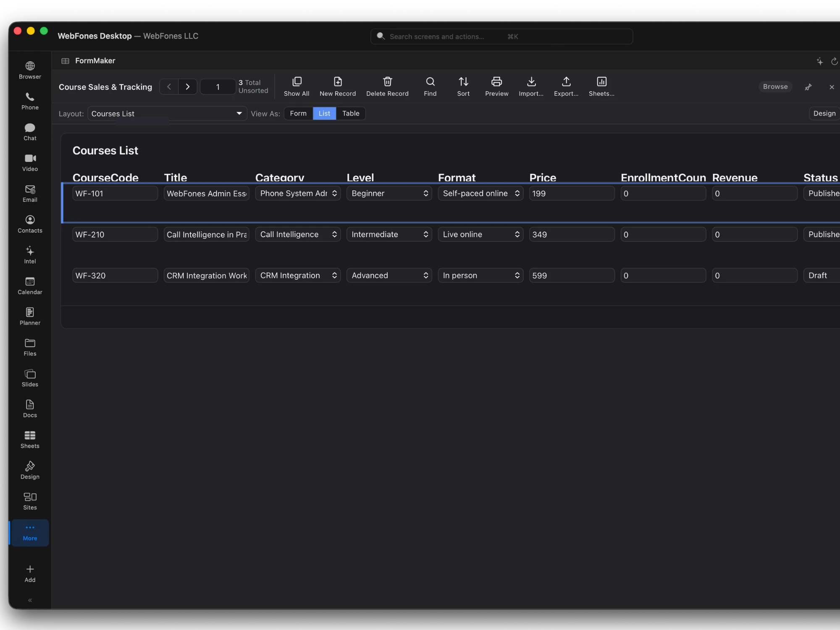The width and height of the screenshot is (840, 630).
Task: Click Export in the toolbar
Action: click(566, 87)
